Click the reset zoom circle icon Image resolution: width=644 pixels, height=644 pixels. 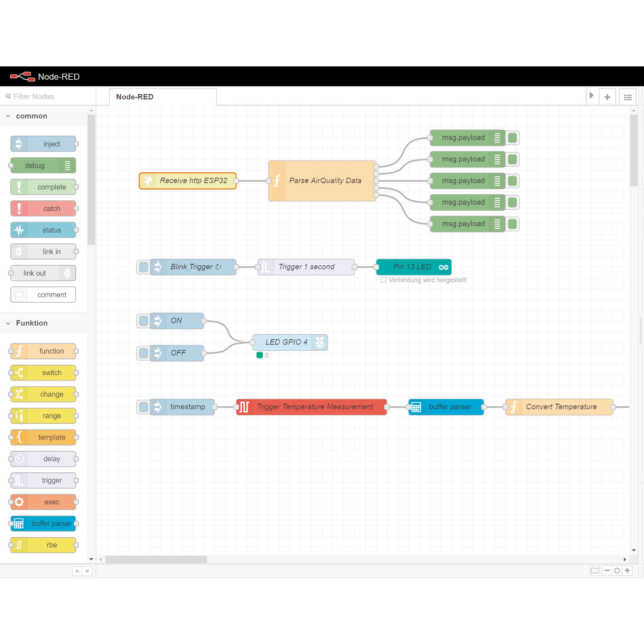[x=617, y=570]
